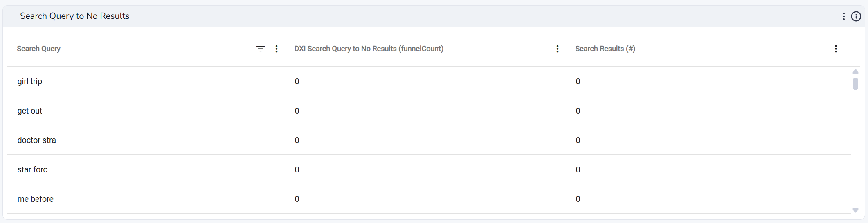Click the scroll up arrow
The width and height of the screenshot is (868, 223).
855,71
